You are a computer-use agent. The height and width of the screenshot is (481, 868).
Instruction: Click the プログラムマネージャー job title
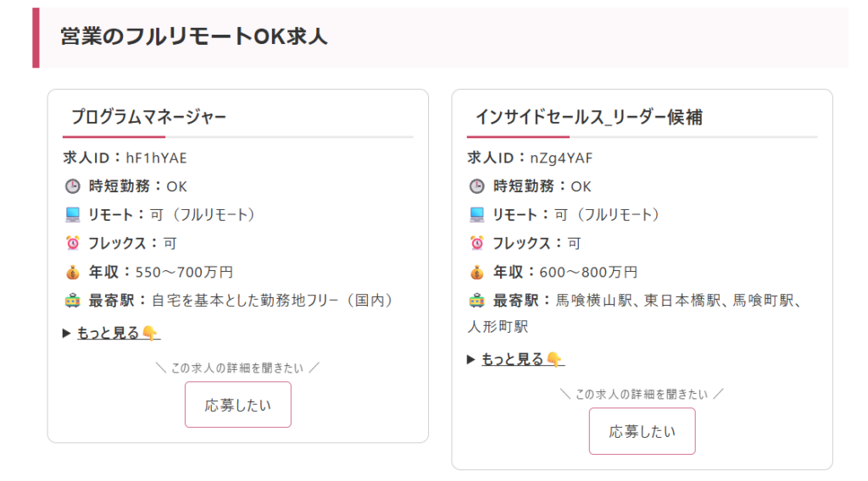click(x=148, y=117)
